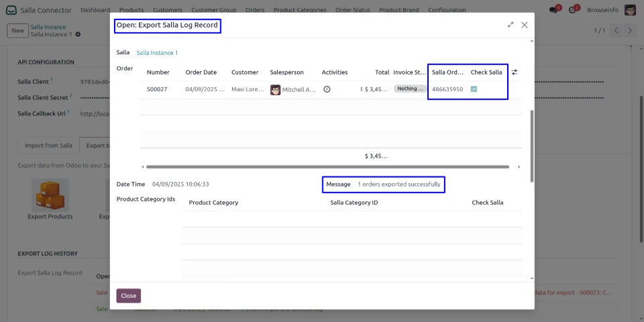Click the Browseinfo user avatar
This screenshot has width=644, height=322.
click(630, 10)
